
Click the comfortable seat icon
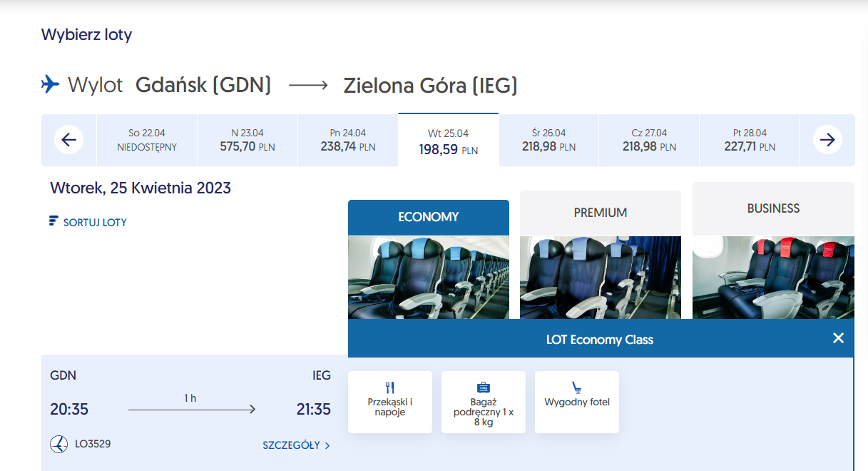576,388
